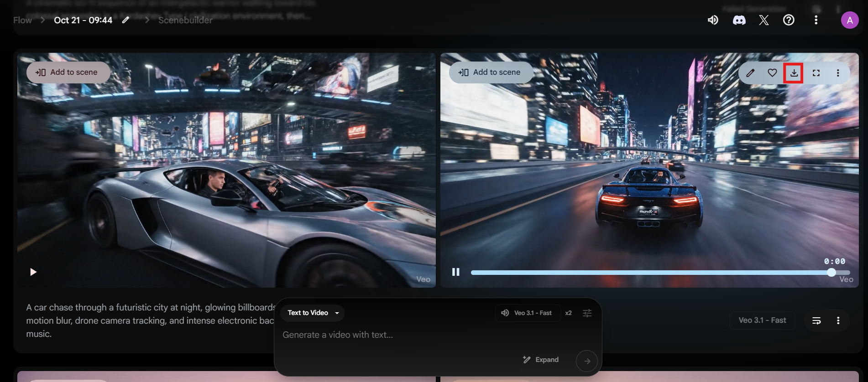Rename project with pencil icon beside date

[125, 20]
